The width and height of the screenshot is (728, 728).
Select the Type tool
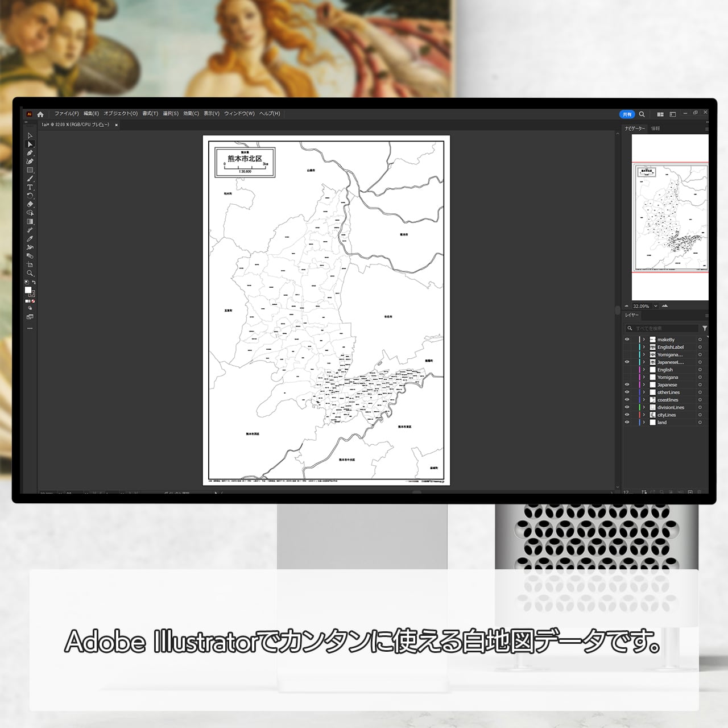pos(30,187)
